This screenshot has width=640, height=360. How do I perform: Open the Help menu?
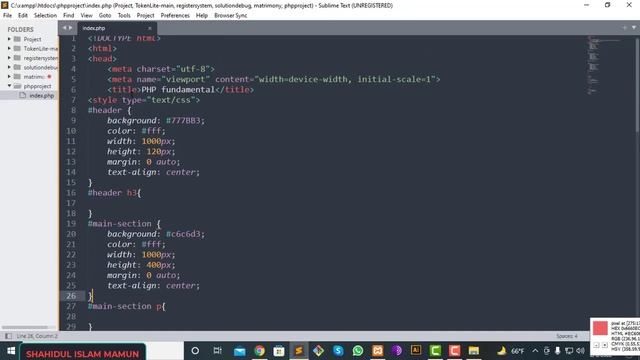point(202,16)
